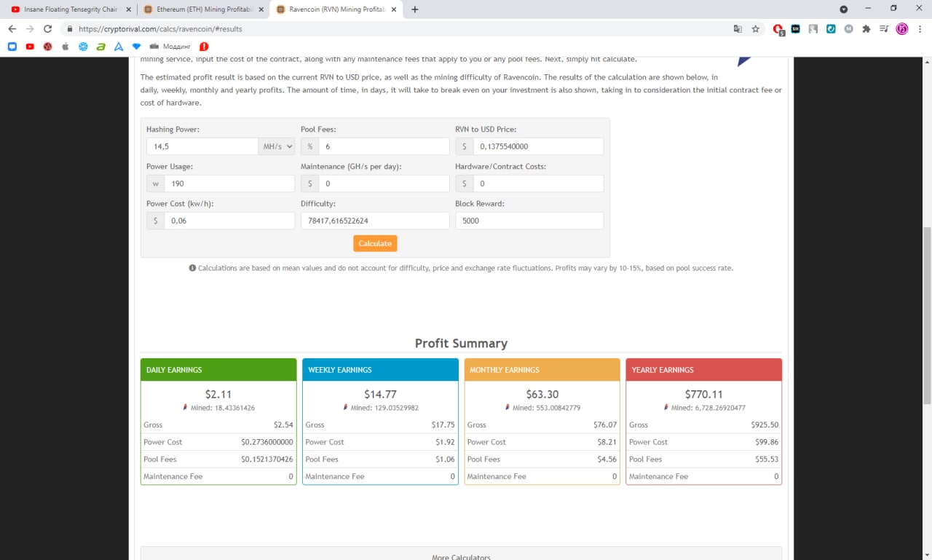Edit the Power Usage field
Viewport: 932px width, 560px height.
229,184
